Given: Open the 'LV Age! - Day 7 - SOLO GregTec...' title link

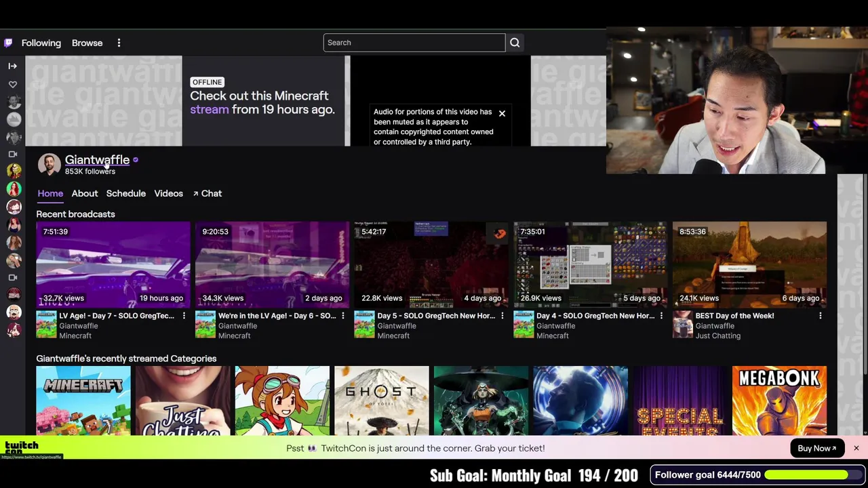Looking at the screenshot, I should click(x=117, y=316).
